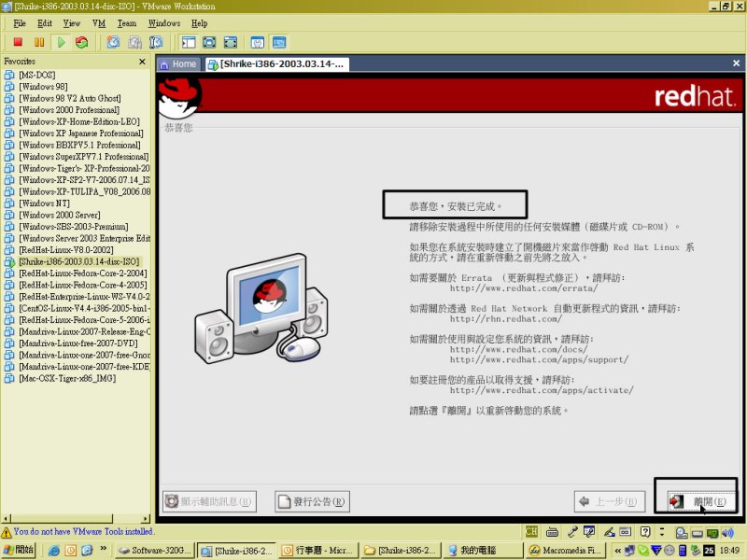Switch to Macromedia Fi... taskbar window
This screenshot has width=747, height=560.
pyautogui.click(x=564, y=551)
